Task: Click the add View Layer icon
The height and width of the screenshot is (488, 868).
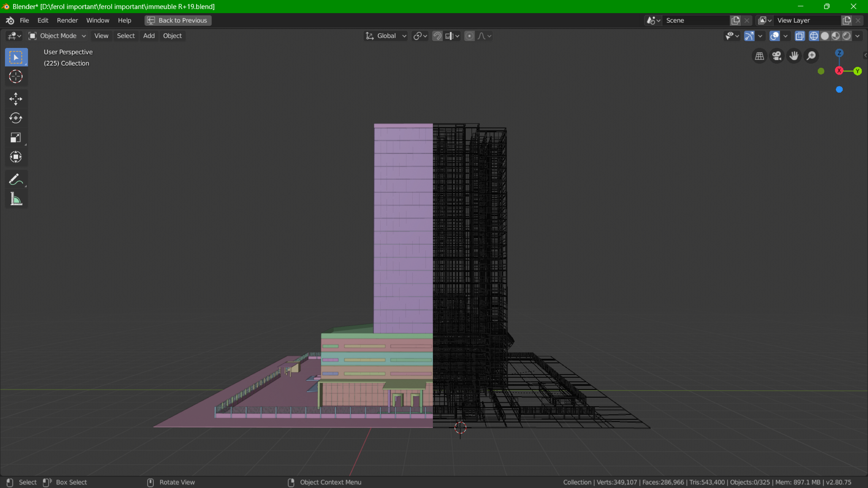Action: [847, 20]
